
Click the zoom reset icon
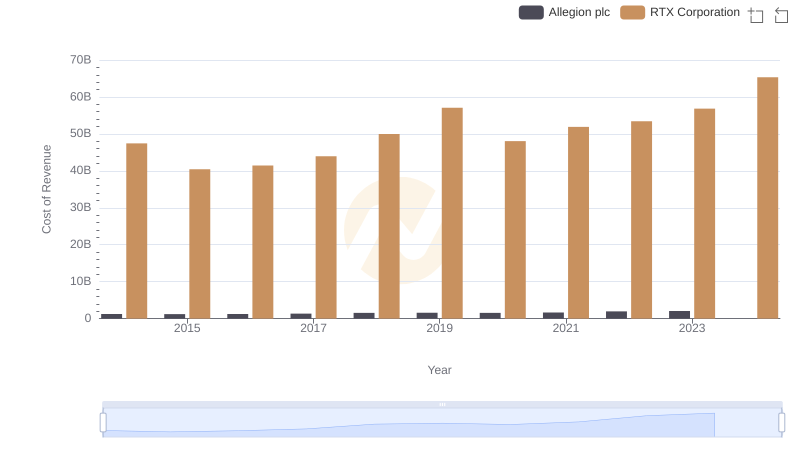tap(781, 15)
